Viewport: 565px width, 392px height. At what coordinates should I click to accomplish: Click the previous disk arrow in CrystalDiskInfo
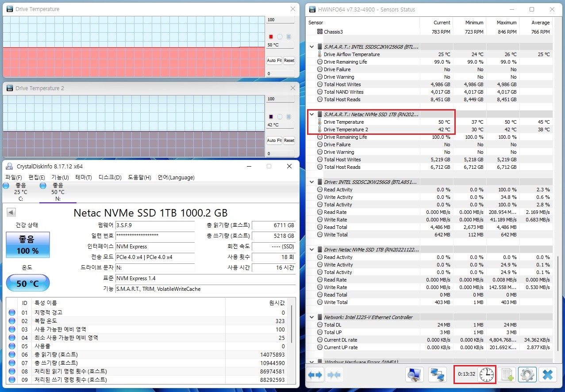tap(11, 213)
